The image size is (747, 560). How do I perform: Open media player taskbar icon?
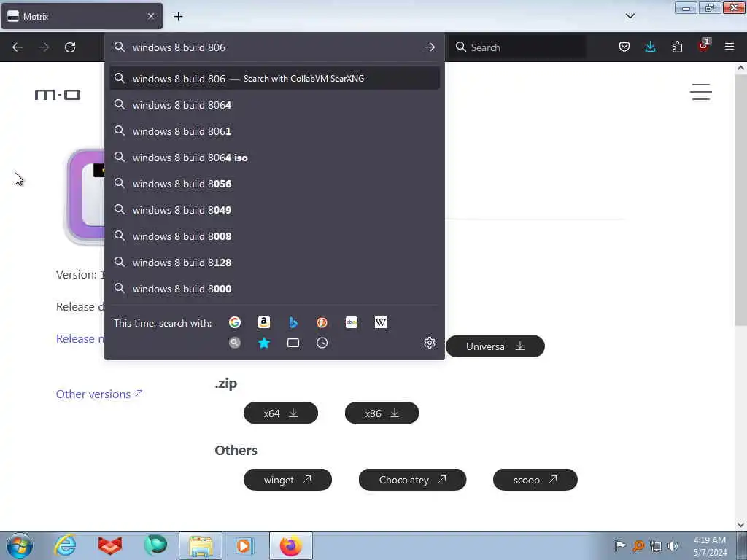(x=245, y=545)
